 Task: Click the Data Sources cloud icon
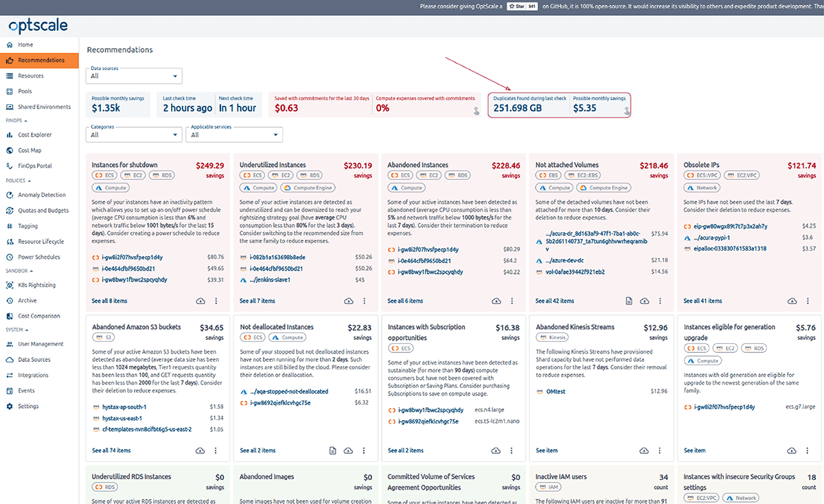[10, 360]
